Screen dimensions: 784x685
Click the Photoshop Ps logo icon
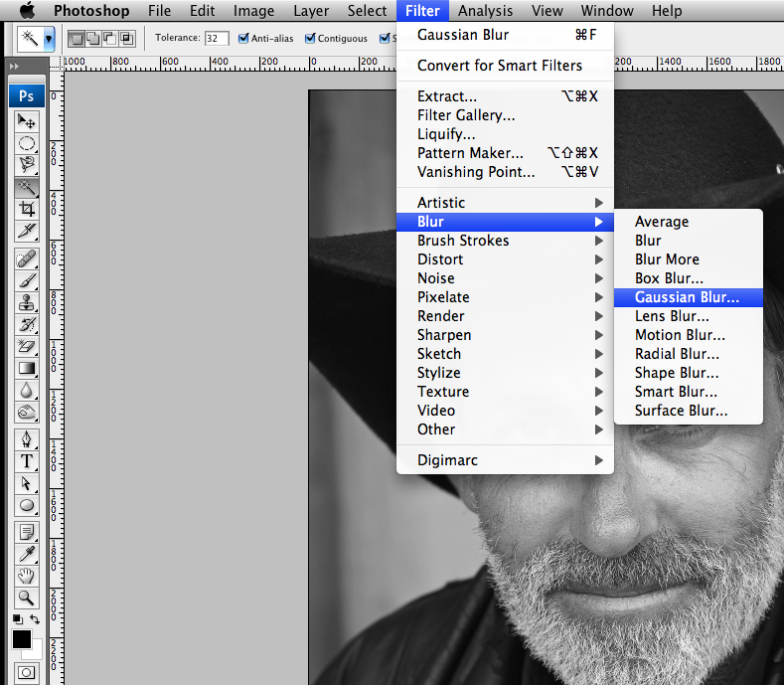(x=27, y=95)
